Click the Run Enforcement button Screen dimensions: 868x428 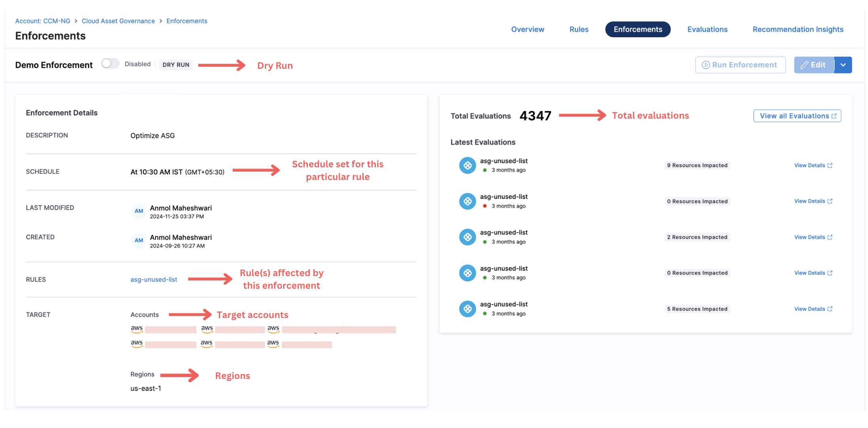point(740,65)
